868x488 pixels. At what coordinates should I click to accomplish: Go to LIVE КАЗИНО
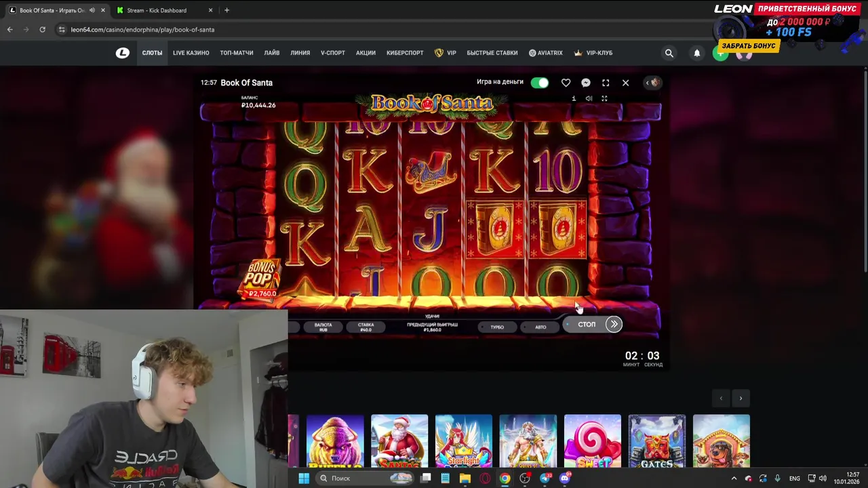coord(191,53)
